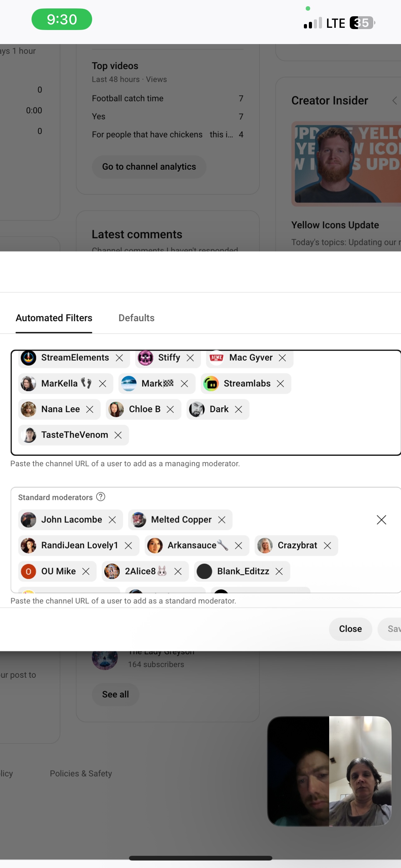
Task: Open Standard moderators help icon
Action: 101,497
